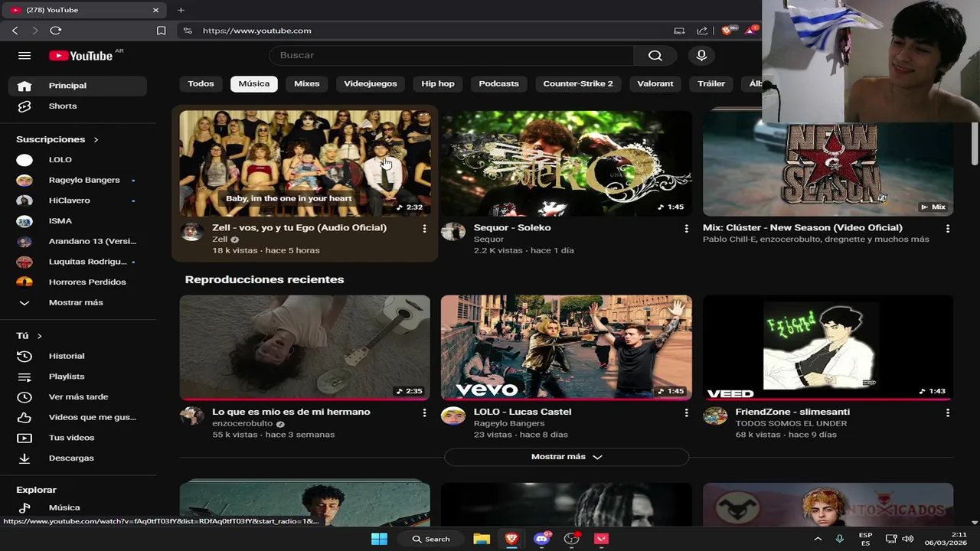The height and width of the screenshot is (551, 980).
Task: Select the Podcasts filter chip
Action: point(499,83)
